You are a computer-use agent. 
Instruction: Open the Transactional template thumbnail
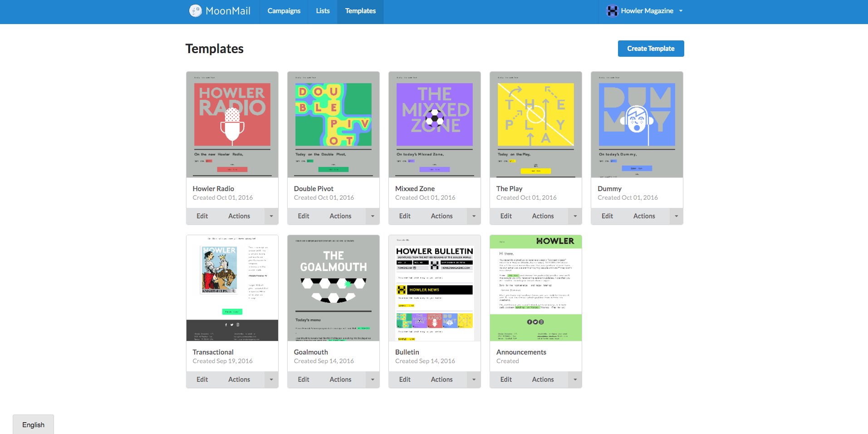[232, 288]
